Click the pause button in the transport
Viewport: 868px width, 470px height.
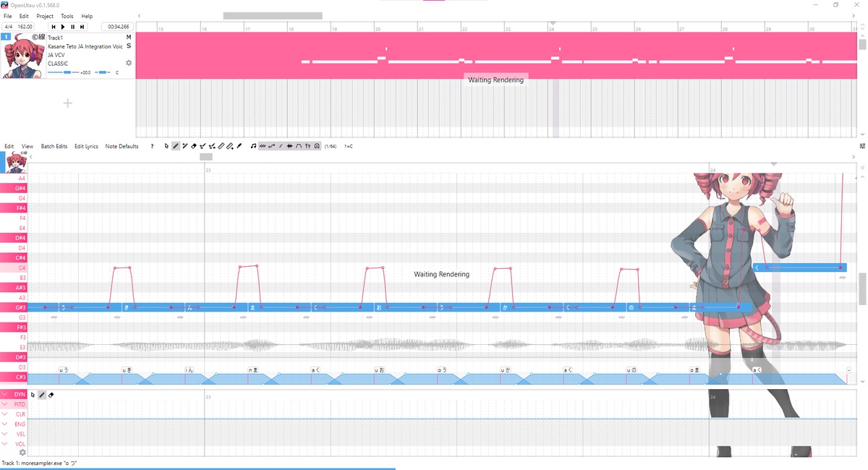click(x=73, y=27)
